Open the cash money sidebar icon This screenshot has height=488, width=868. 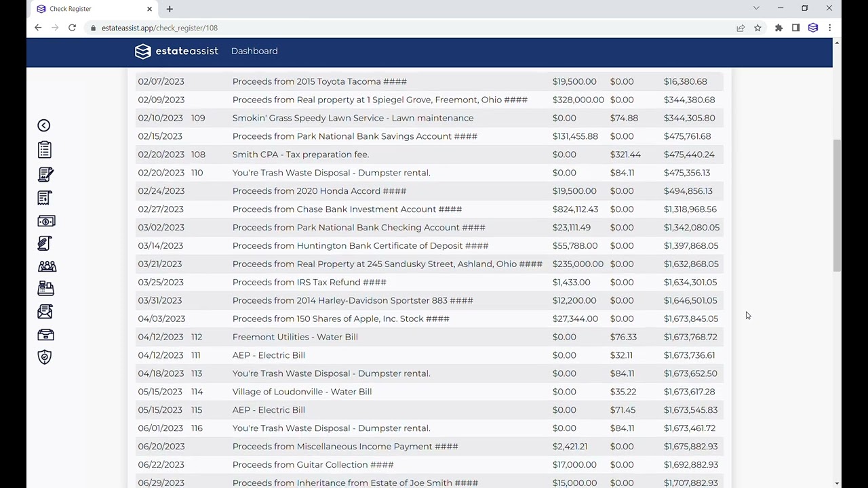coord(46,221)
